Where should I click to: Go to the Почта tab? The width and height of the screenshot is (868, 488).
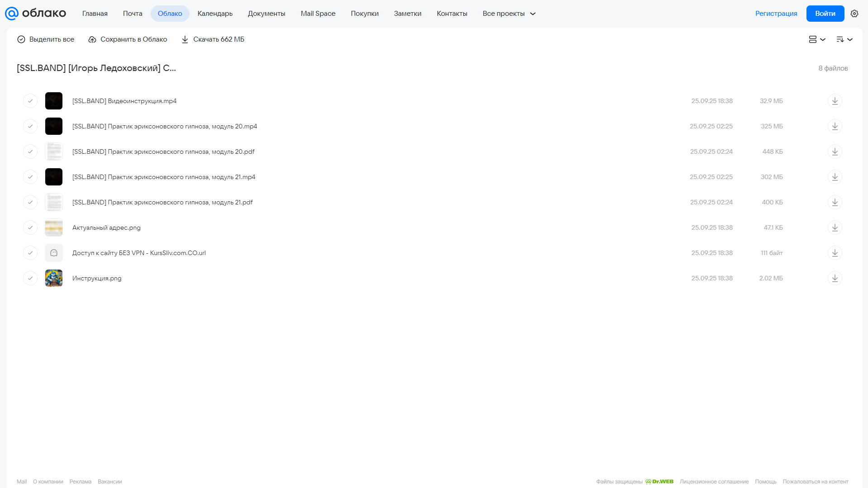click(x=133, y=14)
